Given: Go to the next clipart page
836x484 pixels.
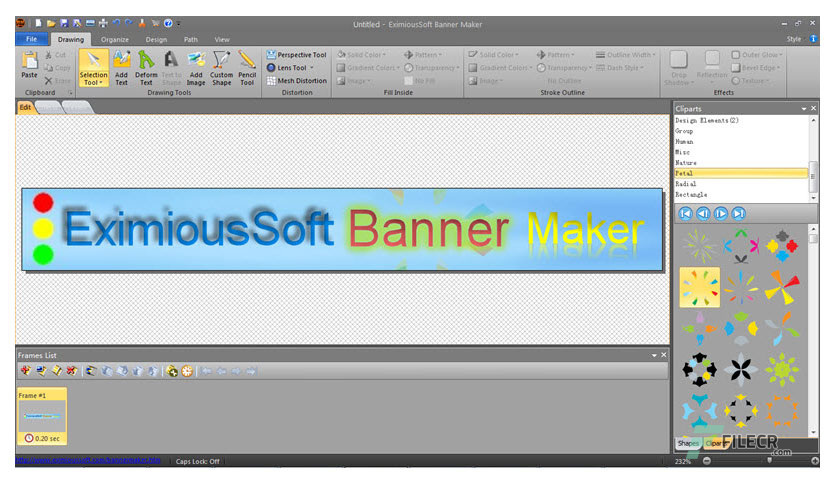Looking at the screenshot, I should pyautogui.click(x=721, y=214).
